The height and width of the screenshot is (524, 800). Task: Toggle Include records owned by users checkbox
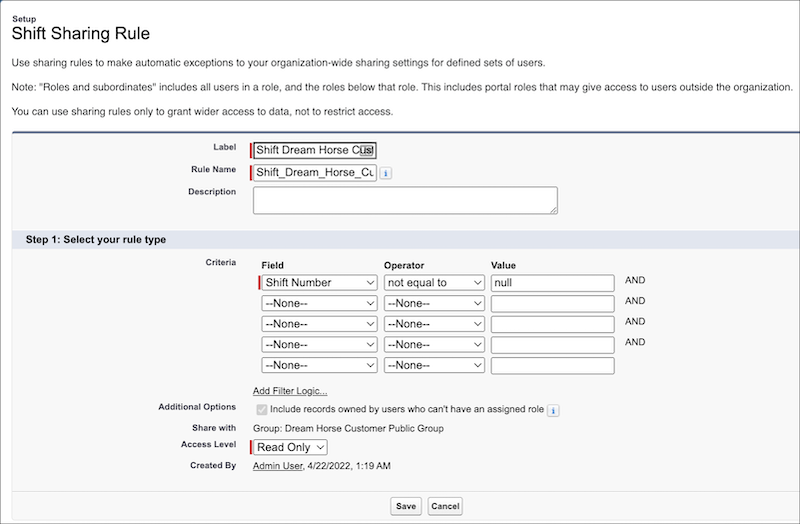click(x=262, y=410)
